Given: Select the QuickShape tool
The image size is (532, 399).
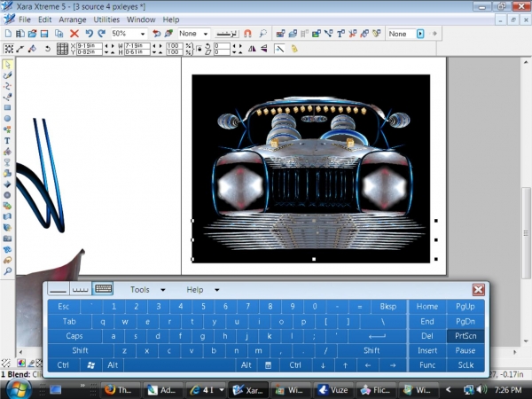Looking at the screenshot, I should [7, 129].
